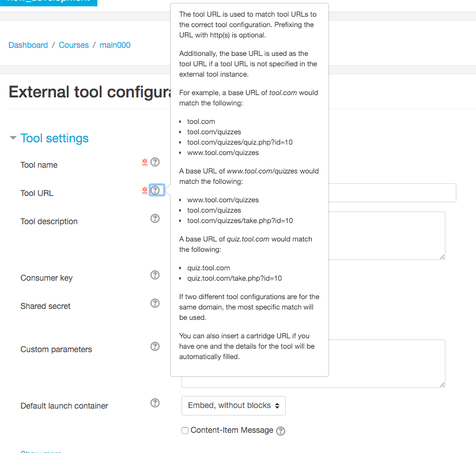Open help for Tool name
The height and width of the screenshot is (453, 476).
coord(155,162)
